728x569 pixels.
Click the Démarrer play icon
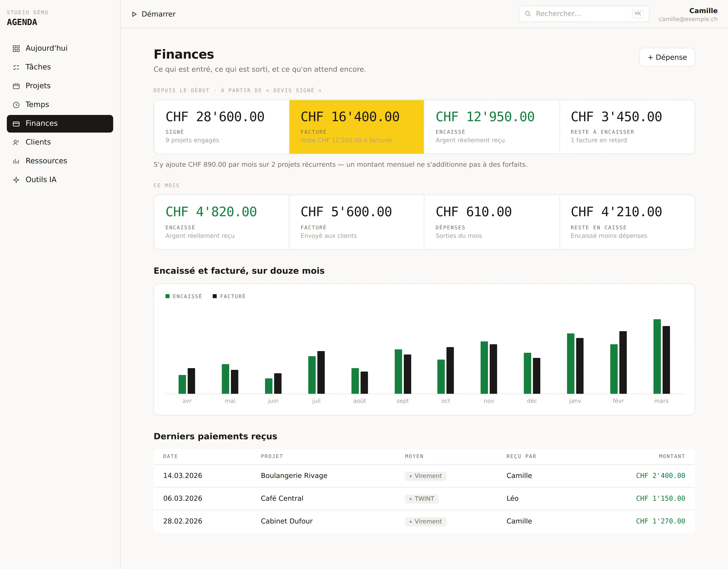click(x=134, y=14)
